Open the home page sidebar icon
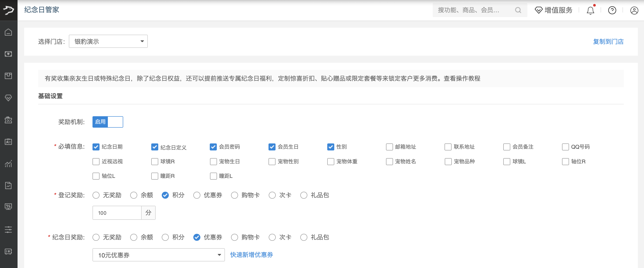The image size is (644, 268). [x=9, y=32]
